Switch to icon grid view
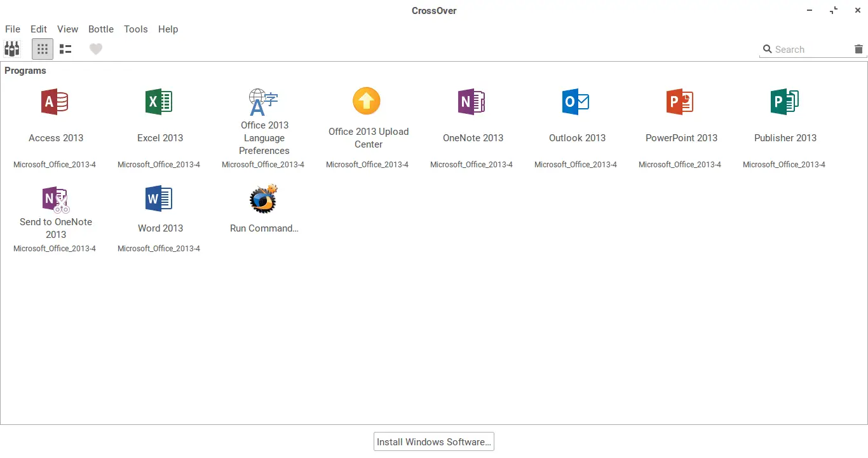This screenshot has height=458, width=868. 43,49
